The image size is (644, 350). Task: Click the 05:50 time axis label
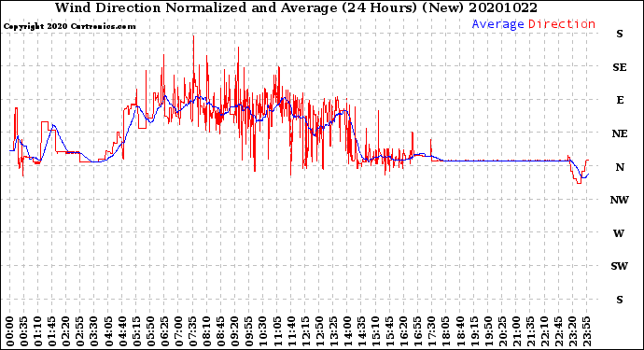tap(150, 331)
